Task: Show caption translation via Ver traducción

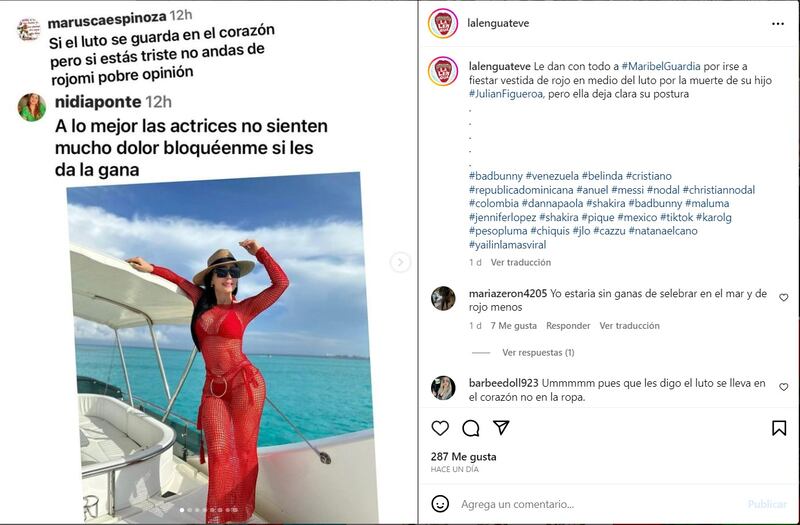Action: point(520,262)
